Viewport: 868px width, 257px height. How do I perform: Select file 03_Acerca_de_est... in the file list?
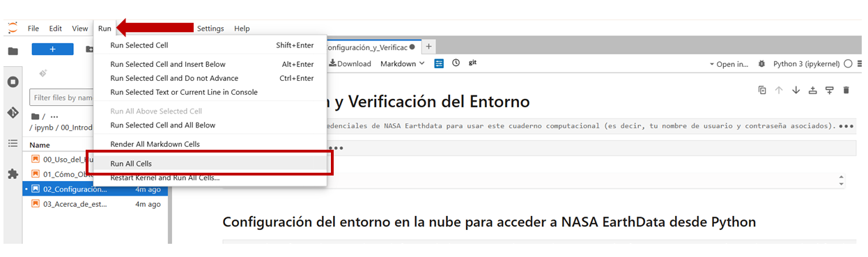(x=95, y=204)
